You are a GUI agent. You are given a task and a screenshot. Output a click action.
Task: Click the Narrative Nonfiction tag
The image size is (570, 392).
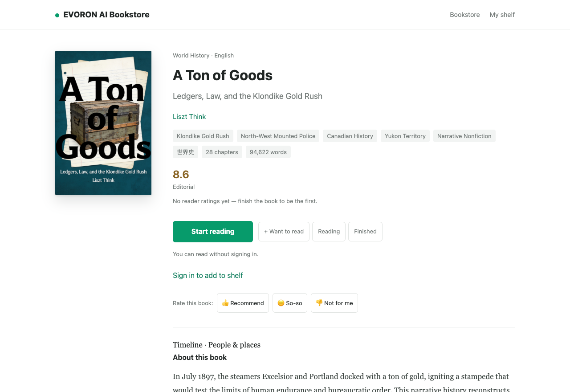point(464,136)
